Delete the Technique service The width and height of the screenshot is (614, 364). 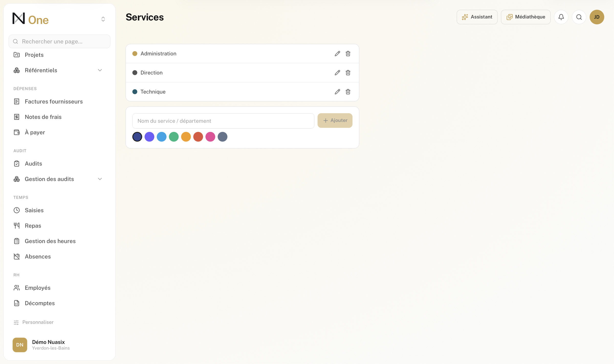(x=348, y=92)
